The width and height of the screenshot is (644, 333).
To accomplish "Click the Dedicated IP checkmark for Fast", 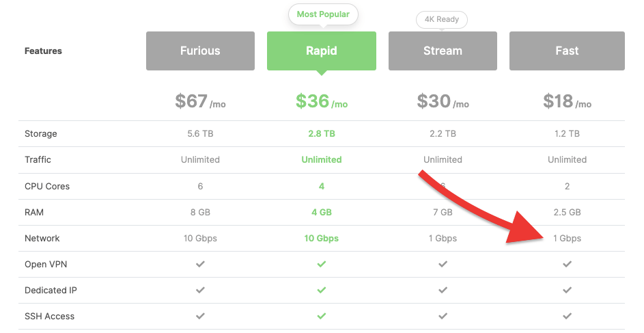I will pyautogui.click(x=568, y=290).
